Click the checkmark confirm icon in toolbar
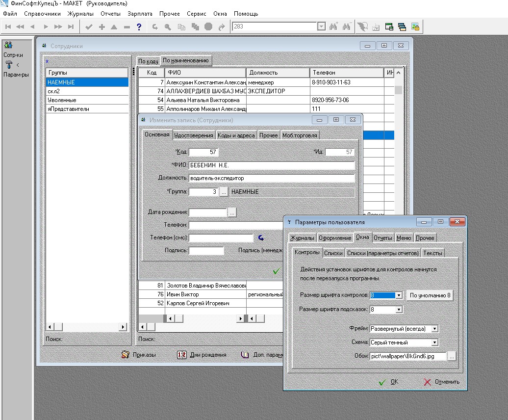 pyautogui.click(x=89, y=27)
